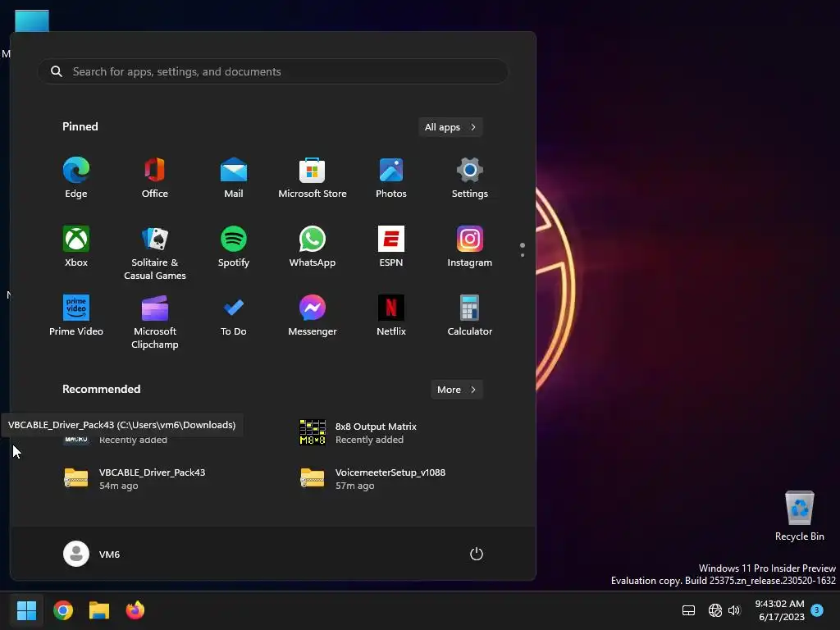This screenshot has height=630, width=840.
Task: Click the search box for apps and settings
Action: (272, 71)
